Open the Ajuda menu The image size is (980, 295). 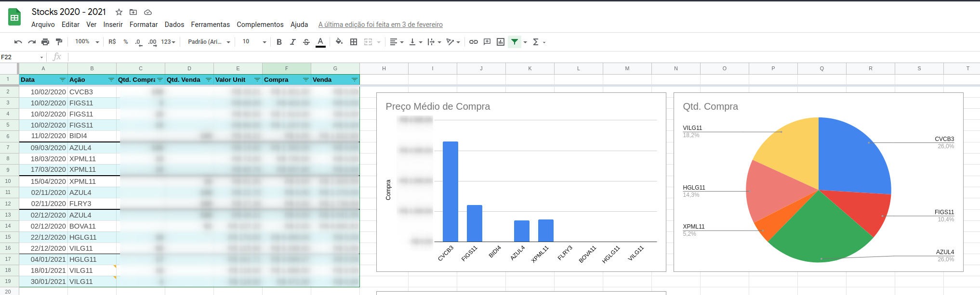pos(299,25)
